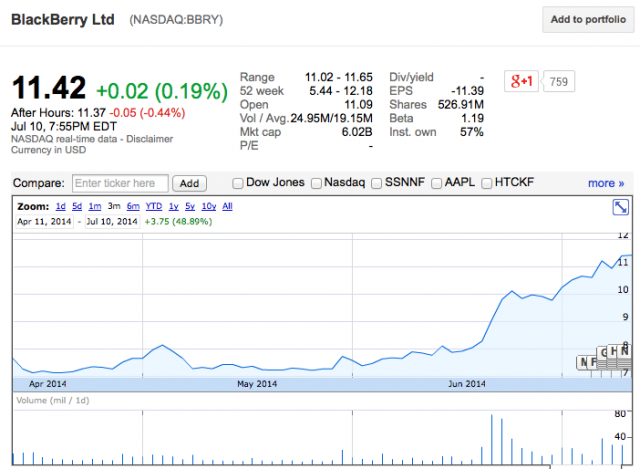Open the more » compare link
Image resolution: width=640 pixels, height=469 pixels.
(606, 183)
